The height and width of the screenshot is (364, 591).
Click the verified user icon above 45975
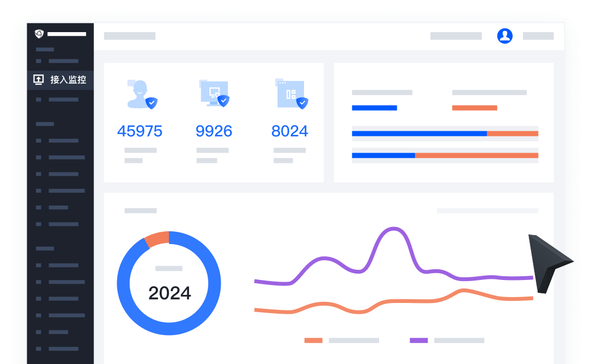point(141,94)
